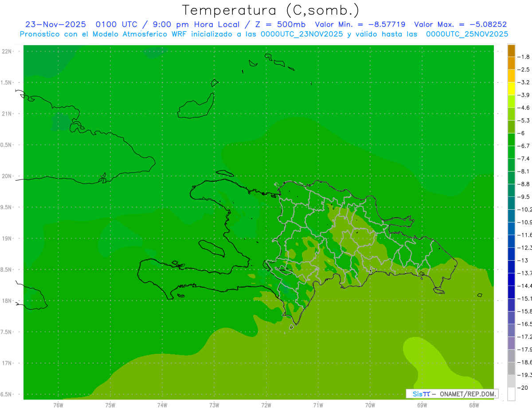Screen dimensions: 532x411
Task: Click the '69W' longitude axis label
Action: (422, 405)
